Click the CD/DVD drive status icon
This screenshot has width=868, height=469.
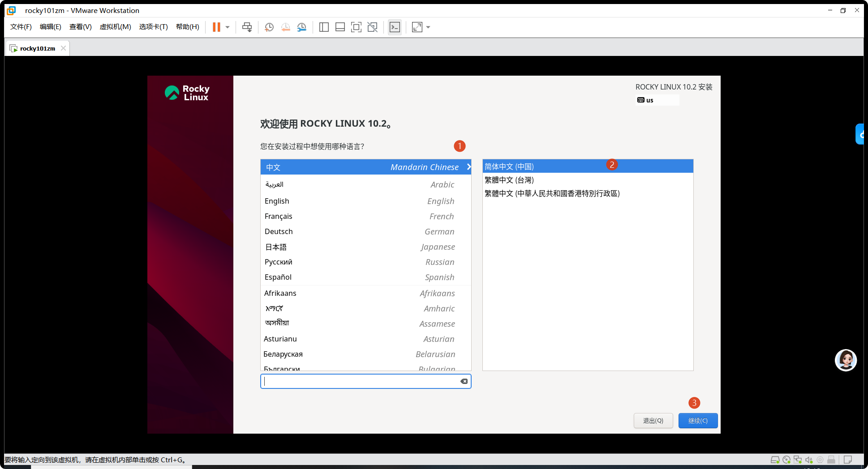click(x=786, y=460)
